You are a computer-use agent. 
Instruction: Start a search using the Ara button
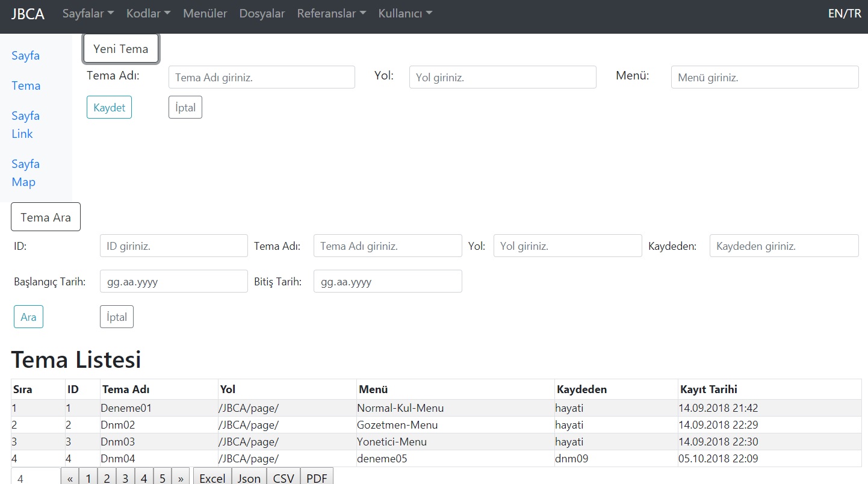click(28, 316)
